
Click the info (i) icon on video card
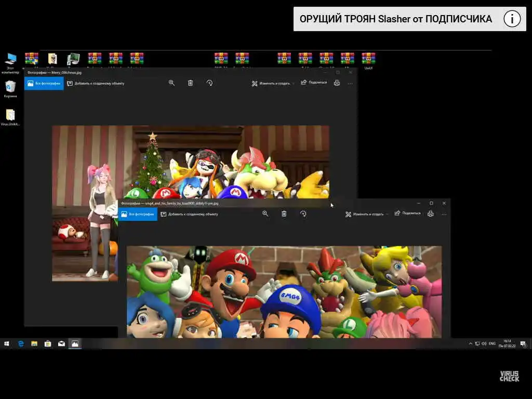coord(512,19)
